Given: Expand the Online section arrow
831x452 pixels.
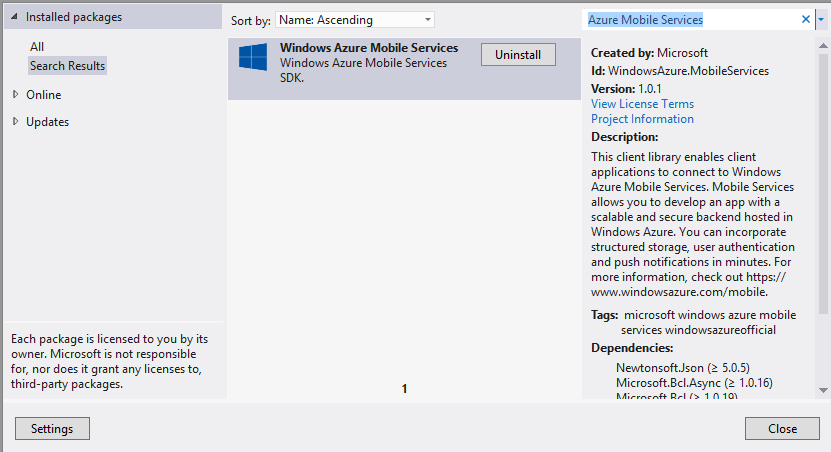Looking at the screenshot, I should (15, 94).
